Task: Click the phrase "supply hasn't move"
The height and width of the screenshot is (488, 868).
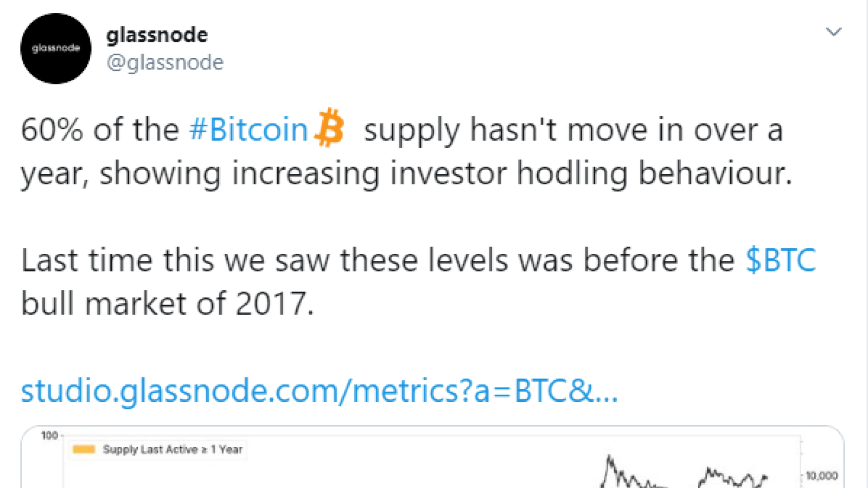Action: (506, 131)
